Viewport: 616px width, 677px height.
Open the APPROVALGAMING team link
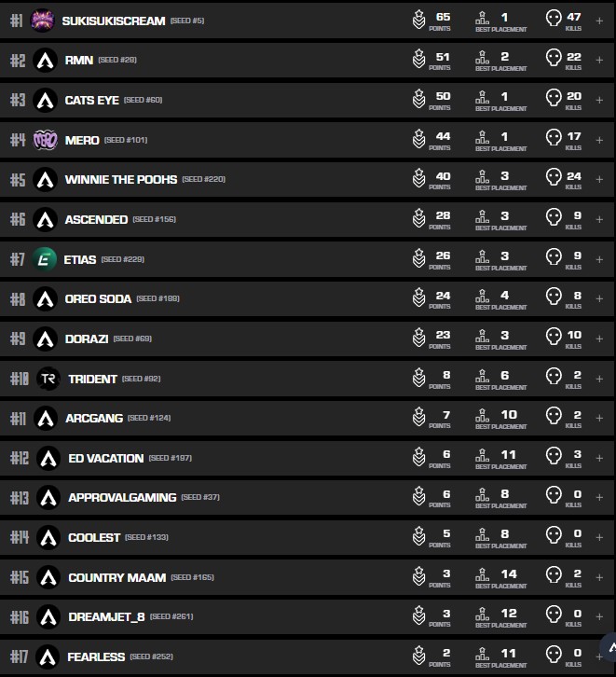coord(121,498)
